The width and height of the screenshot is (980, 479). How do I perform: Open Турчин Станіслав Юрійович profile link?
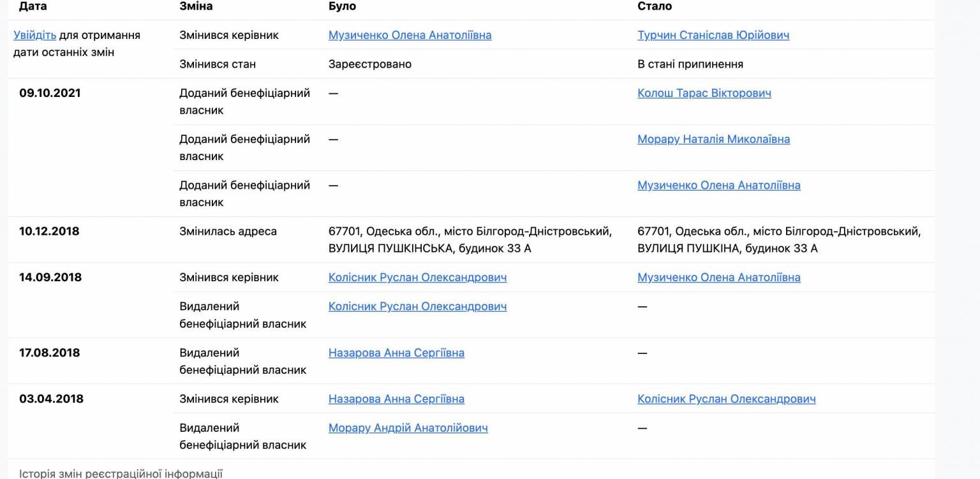coord(713,35)
